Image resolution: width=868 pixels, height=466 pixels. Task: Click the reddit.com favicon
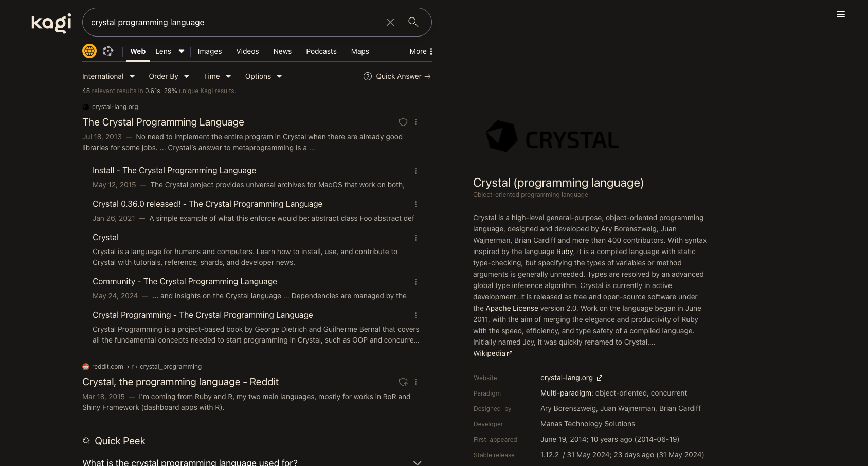[x=86, y=366]
